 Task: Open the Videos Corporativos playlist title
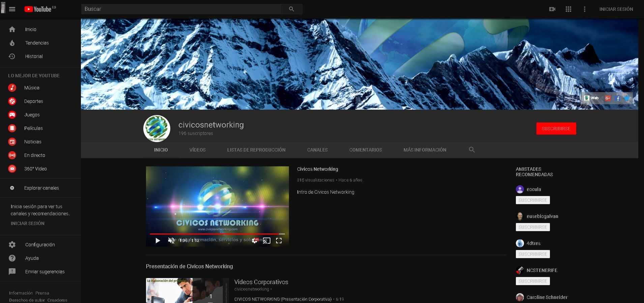point(261,282)
